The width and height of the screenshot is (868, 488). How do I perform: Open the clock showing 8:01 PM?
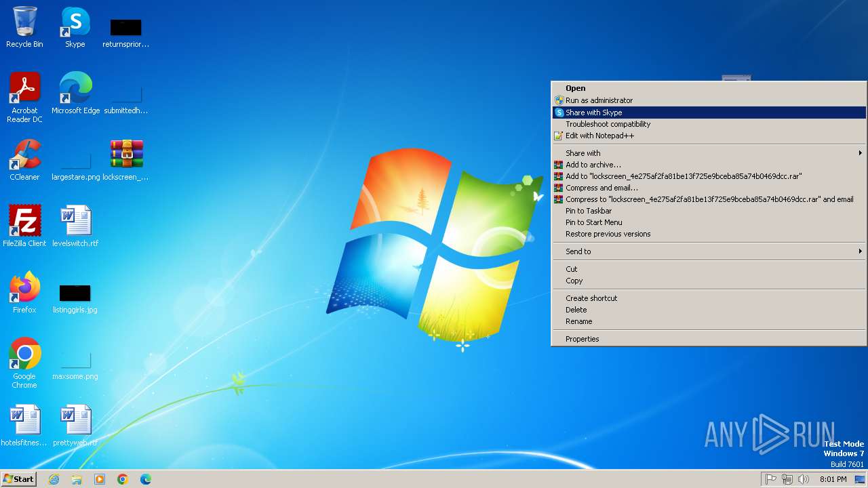coord(833,479)
